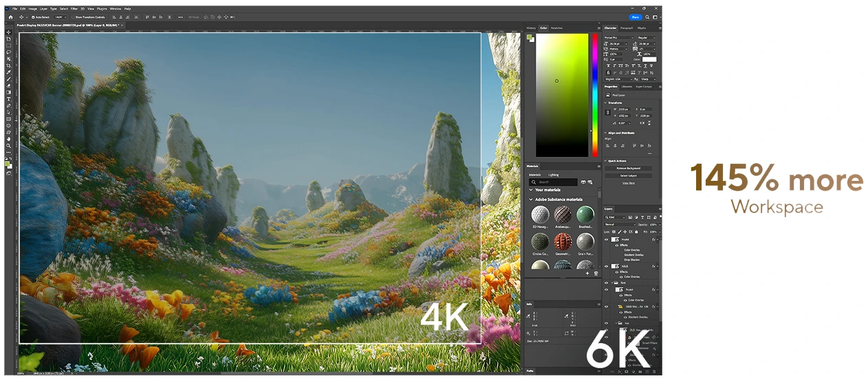This screenshot has width=868, height=383.
Task: Delete material using the trash icon
Action: click(596, 273)
